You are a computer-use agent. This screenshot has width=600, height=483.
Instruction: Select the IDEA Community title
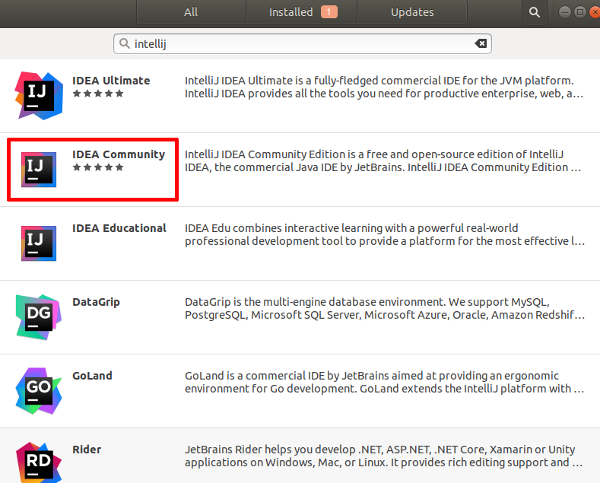[119, 154]
